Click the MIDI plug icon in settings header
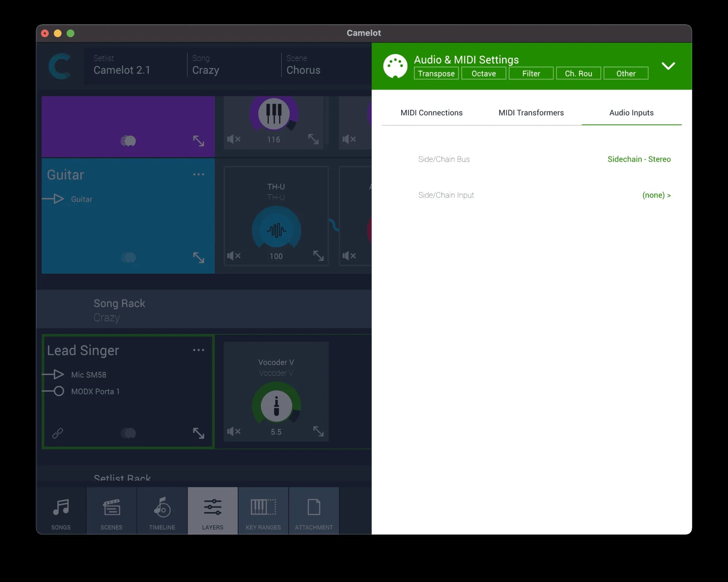728x582 pixels. [x=395, y=66]
